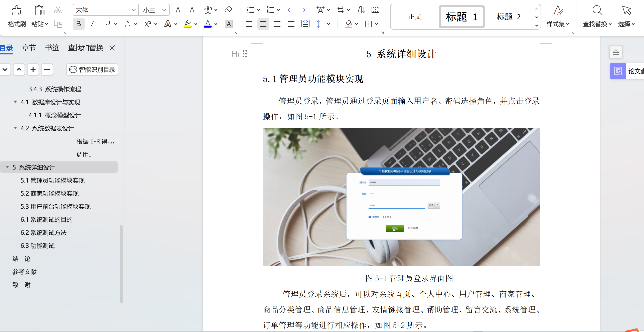The height and width of the screenshot is (332, 644).
Task: Click the strikethrough text icon
Action: (x=128, y=24)
